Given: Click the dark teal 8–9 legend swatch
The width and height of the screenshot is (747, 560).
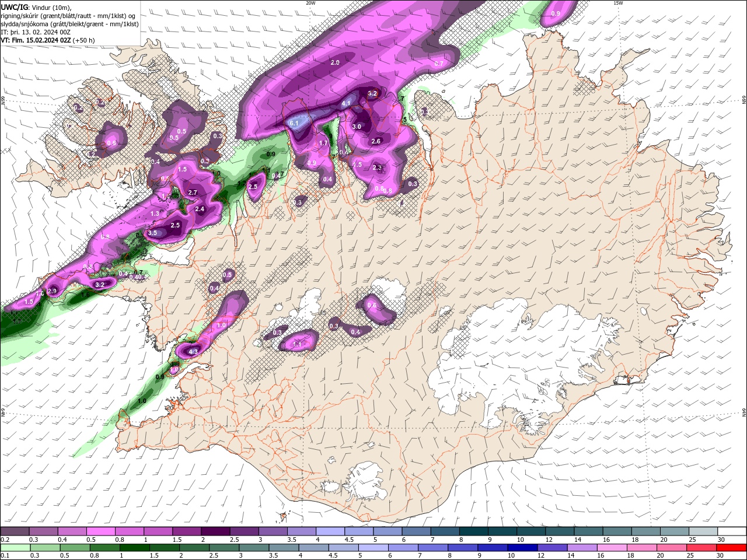Looking at the screenshot, I should pyautogui.click(x=474, y=531).
